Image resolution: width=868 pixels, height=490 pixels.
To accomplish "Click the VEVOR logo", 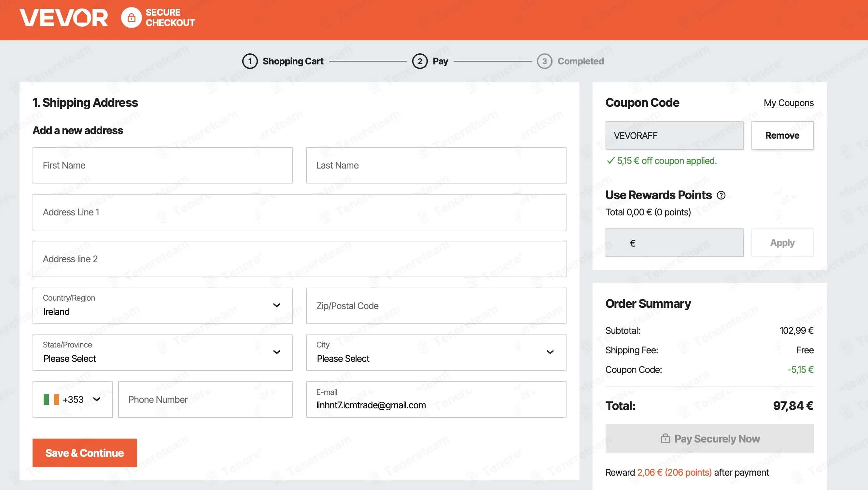I will point(64,18).
